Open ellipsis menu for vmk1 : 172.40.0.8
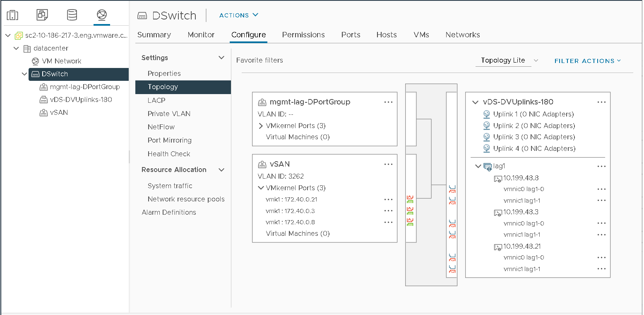The image size is (644, 315). pos(388,222)
